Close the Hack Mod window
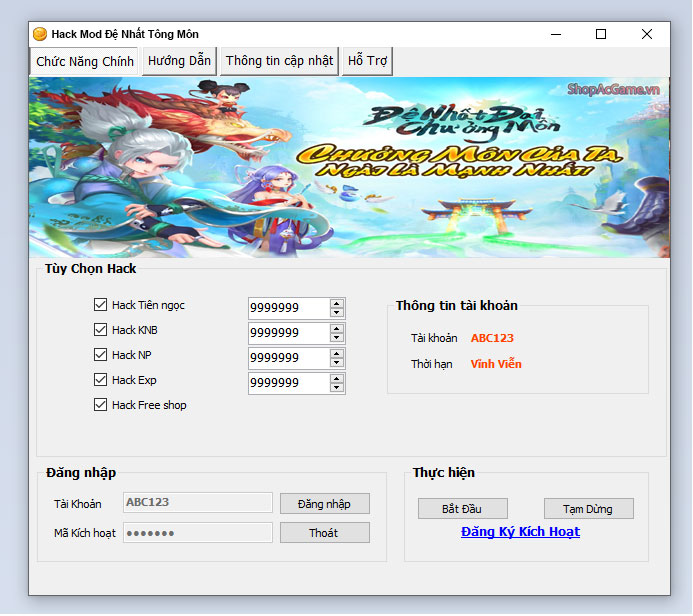Viewport: 693px width, 616px height. (x=647, y=34)
